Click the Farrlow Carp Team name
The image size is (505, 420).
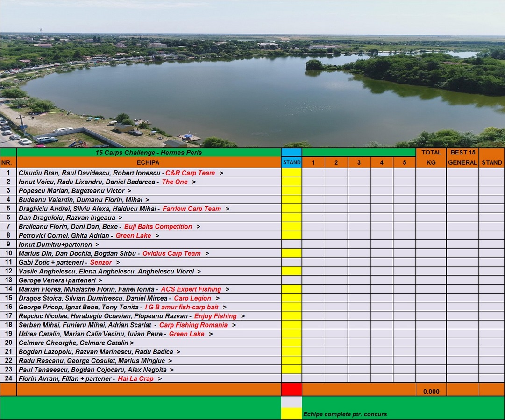(x=192, y=209)
